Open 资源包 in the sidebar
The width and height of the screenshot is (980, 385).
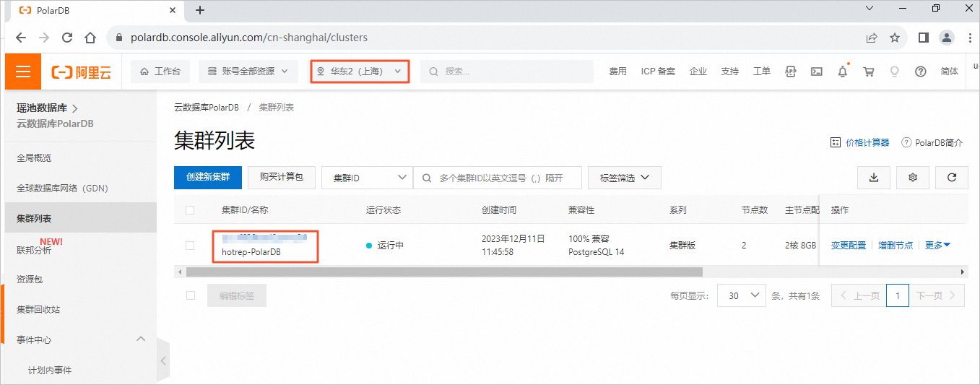coord(30,279)
